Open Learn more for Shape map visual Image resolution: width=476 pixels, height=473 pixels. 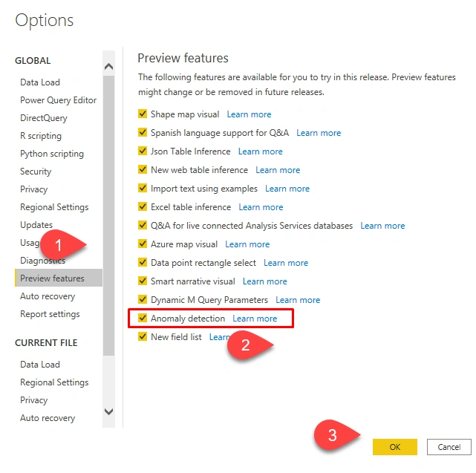point(249,114)
